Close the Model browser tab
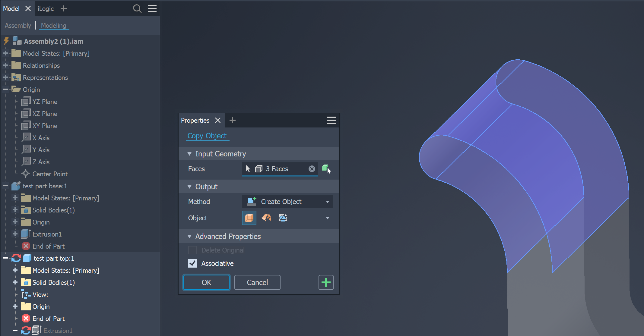 tap(28, 8)
